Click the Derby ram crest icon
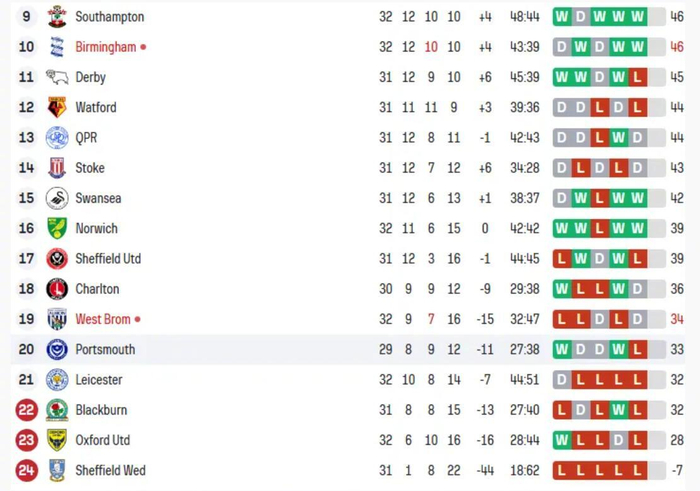This screenshot has width=700, height=491. pyautogui.click(x=57, y=77)
